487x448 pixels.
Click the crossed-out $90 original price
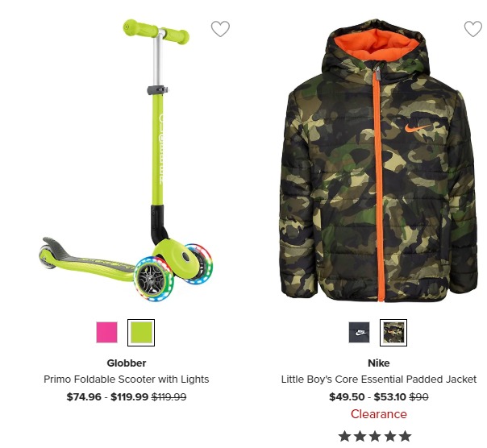click(x=419, y=396)
